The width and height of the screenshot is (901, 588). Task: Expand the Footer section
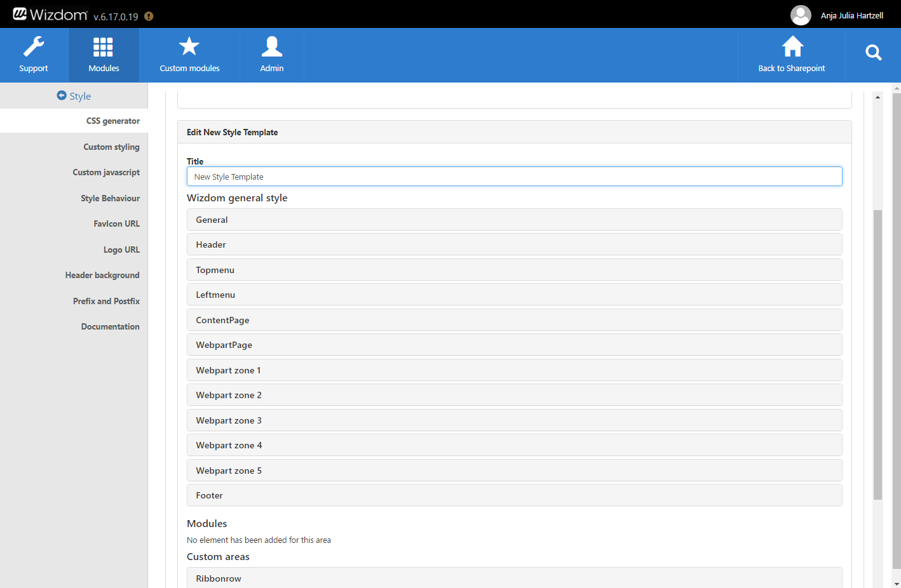(514, 495)
